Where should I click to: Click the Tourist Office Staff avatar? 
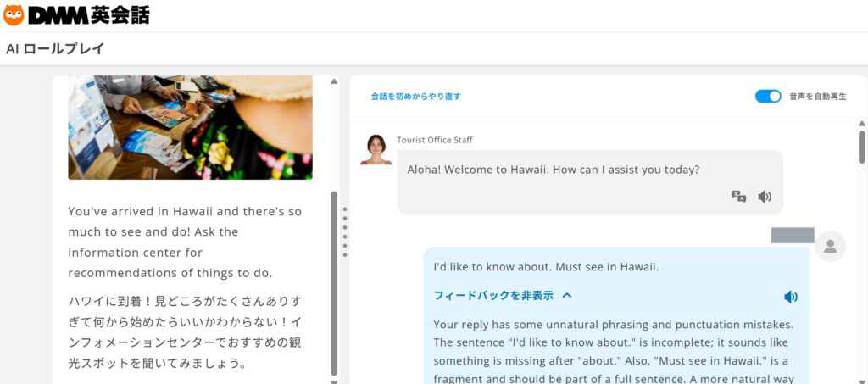click(x=376, y=149)
